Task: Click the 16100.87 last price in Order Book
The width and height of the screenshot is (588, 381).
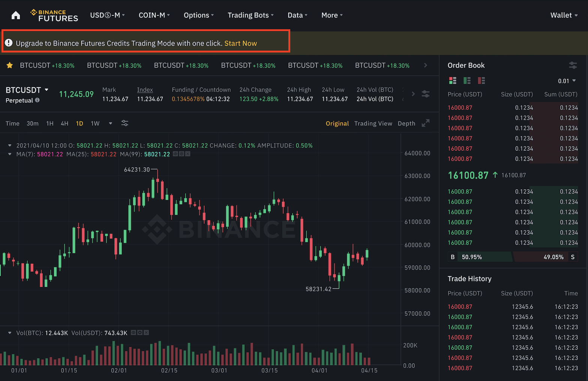Action: tap(468, 175)
